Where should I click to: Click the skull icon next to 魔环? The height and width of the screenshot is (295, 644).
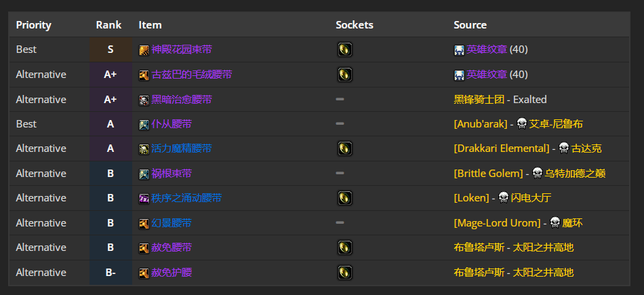(555, 222)
